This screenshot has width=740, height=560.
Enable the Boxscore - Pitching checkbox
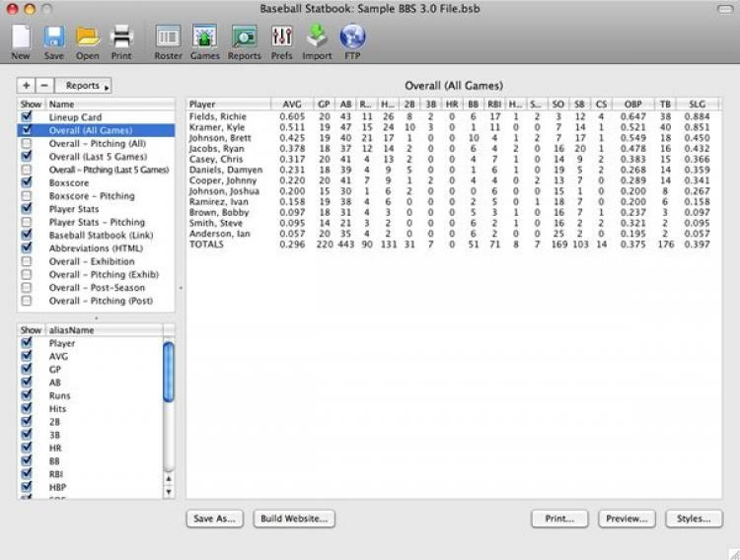(27, 196)
